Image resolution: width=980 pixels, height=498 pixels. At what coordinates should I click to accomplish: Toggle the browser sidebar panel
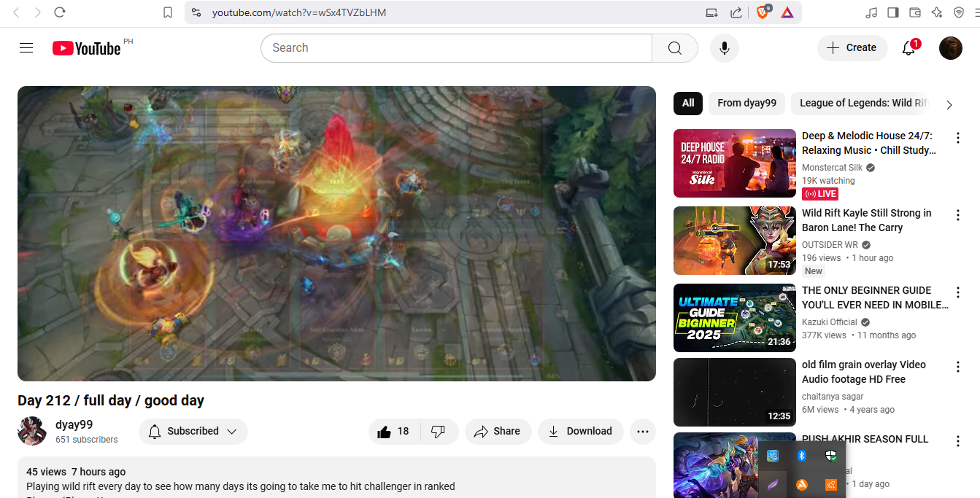[893, 12]
